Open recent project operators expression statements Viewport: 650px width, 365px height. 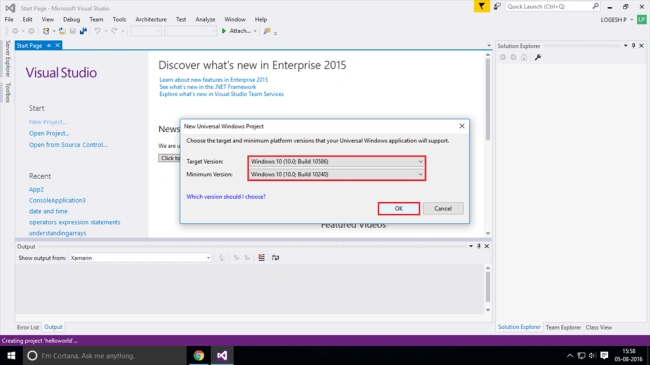(75, 222)
